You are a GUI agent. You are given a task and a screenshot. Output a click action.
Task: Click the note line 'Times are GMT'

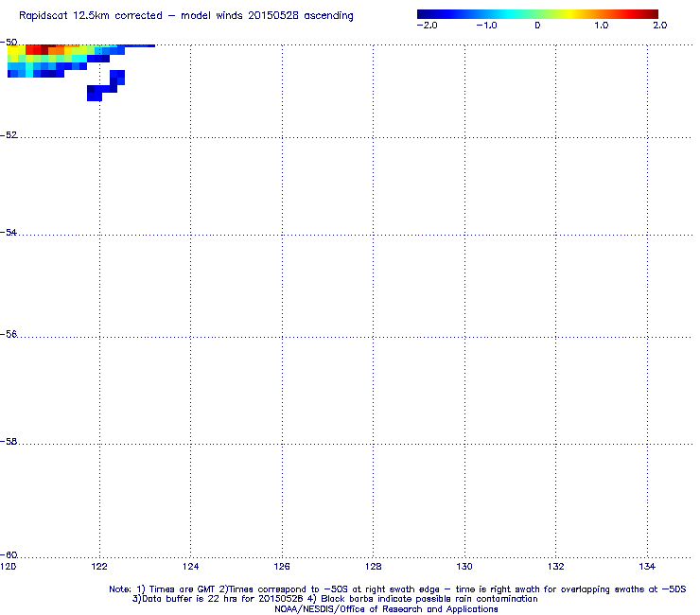pos(183,589)
